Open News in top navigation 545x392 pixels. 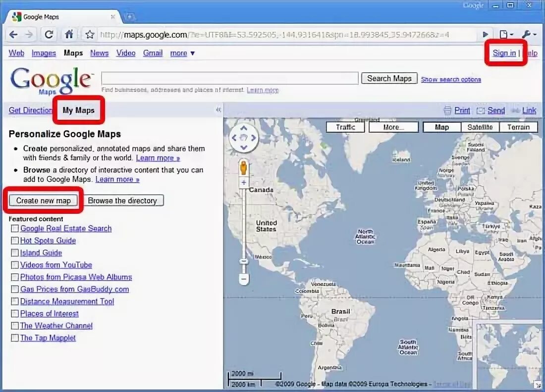click(x=100, y=53)
